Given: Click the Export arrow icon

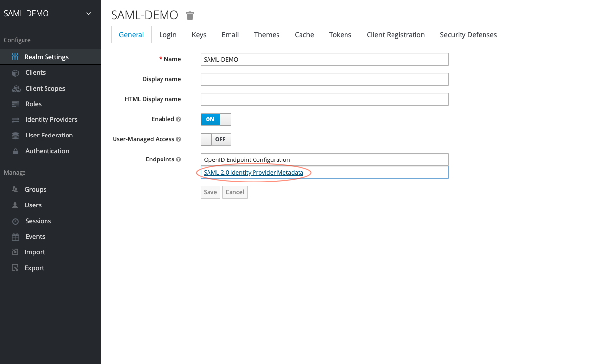Looking at the screenshot, I should pos(15,268).
